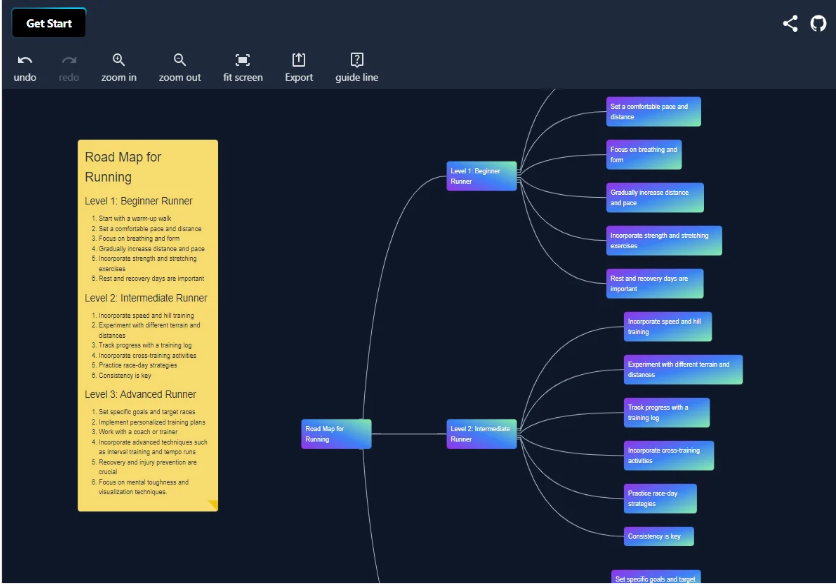Undo the last action
This screenshot has width=836, height=584.
25,68
